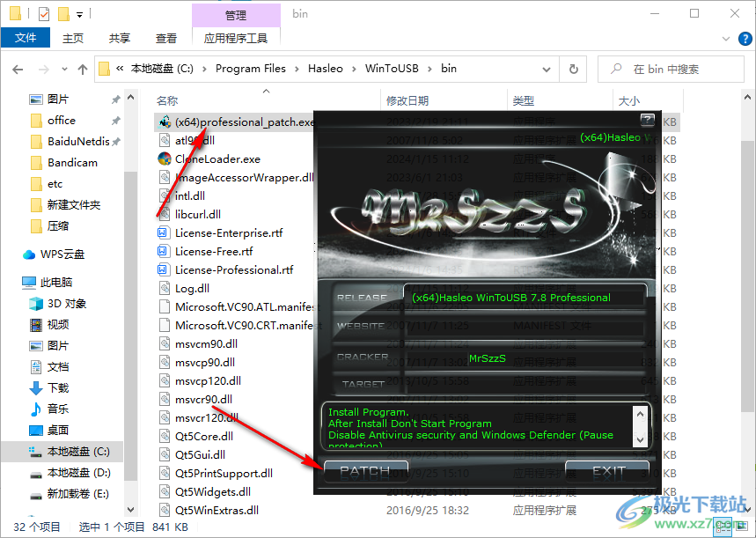Image resolution: width=756 pixels, height=538 pixels.
Task: Open the 主页 ribbon tab
Action: pos(73,38)
